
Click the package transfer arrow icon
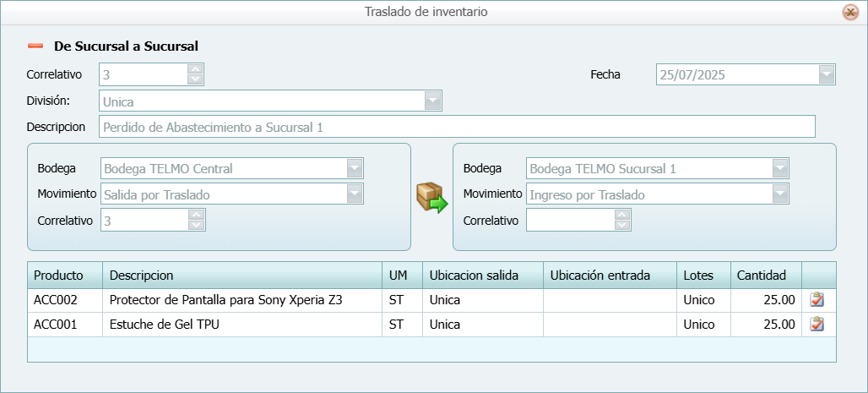coord(431,197)
